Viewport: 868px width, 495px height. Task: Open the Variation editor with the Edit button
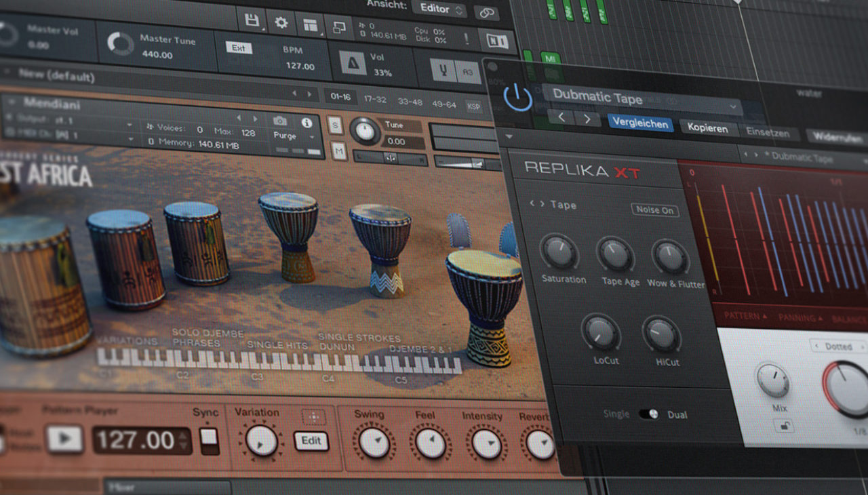tap(311, 440)
